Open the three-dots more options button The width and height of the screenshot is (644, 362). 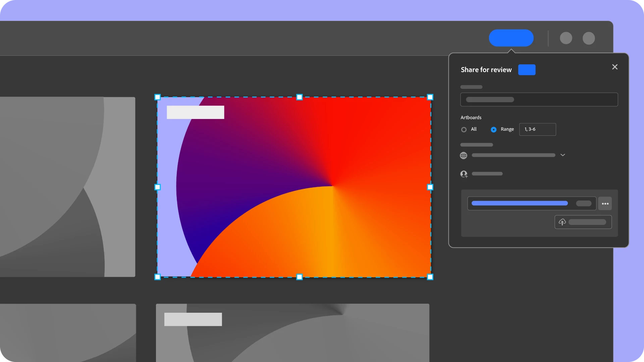[605, 203]
